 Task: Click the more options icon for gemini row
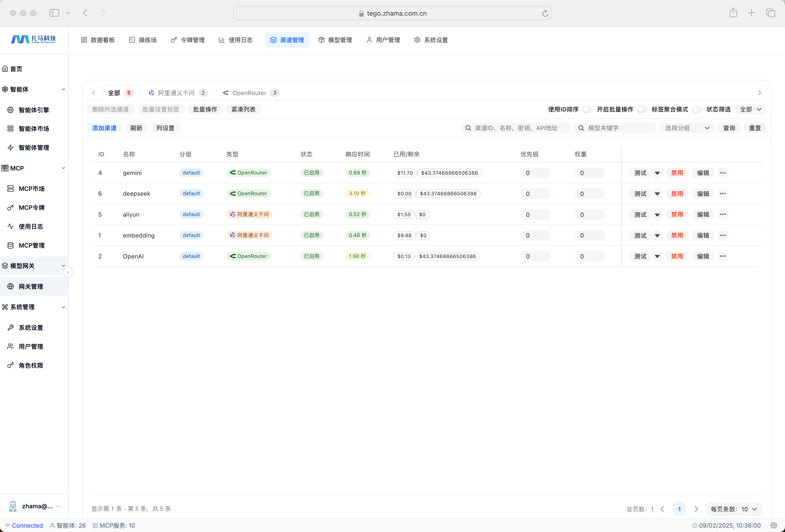point(722,173)
